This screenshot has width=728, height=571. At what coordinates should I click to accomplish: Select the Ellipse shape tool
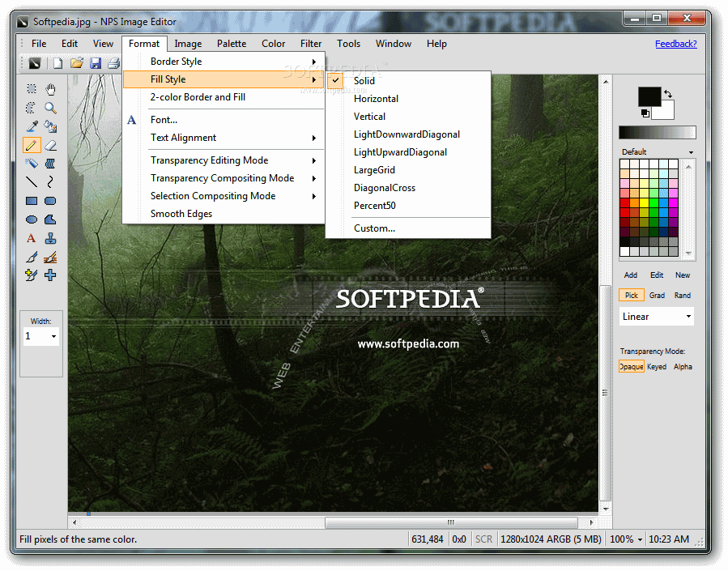32,219
